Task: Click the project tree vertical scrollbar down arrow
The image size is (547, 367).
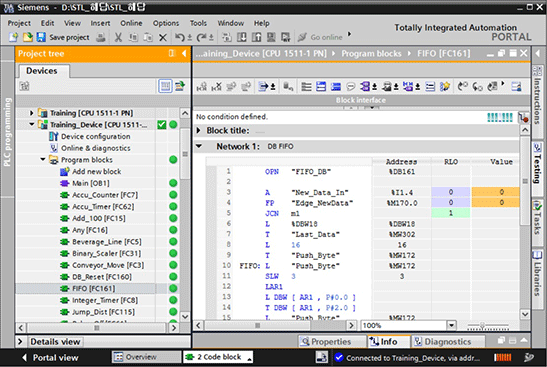Action: (x=185, y=316)
